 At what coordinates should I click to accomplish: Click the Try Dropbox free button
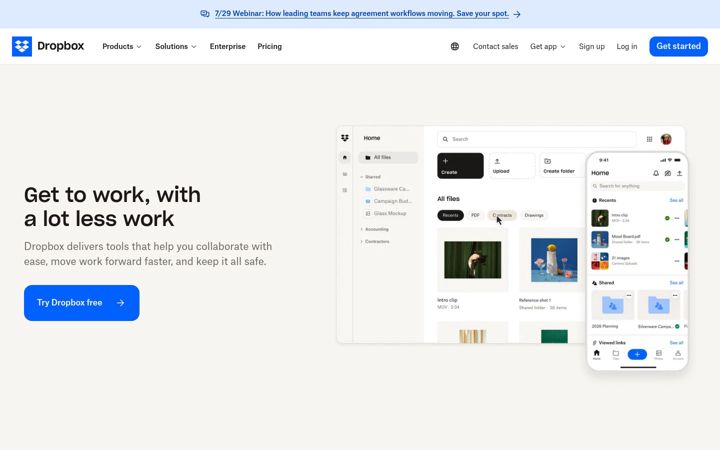pos(82,303)
